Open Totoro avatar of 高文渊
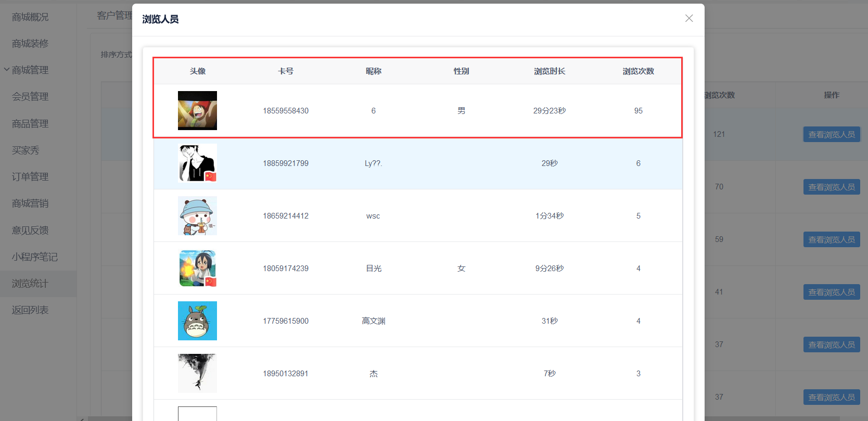This screenshot has height=421, width=868. click(x=197, y=321)
